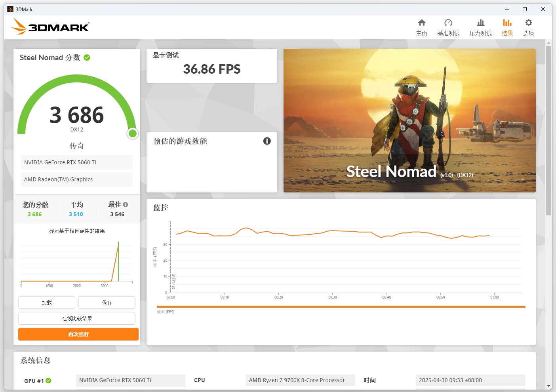Select NVIDIA GeForce RTX 5060 Ti under the gauge
Image resolution: width=556 pixels, height=392 pixels.
(77, 162)
